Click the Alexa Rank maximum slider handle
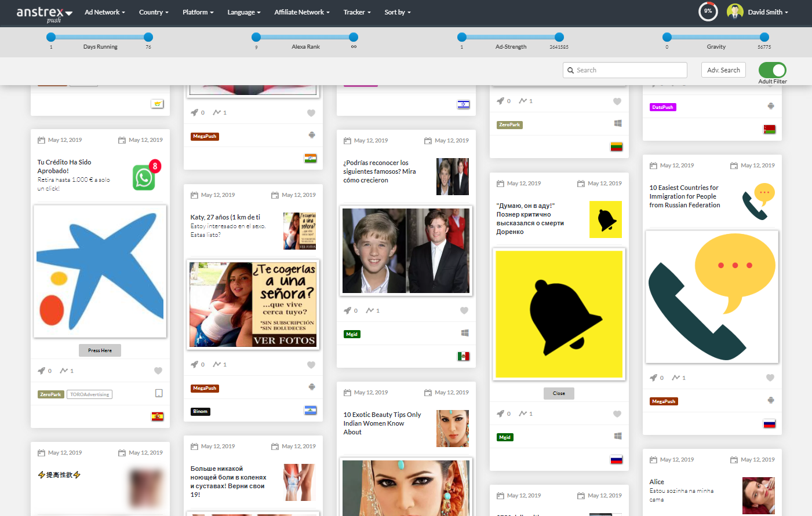This screenshot has height=516, width=812. [x=354, y=37]
